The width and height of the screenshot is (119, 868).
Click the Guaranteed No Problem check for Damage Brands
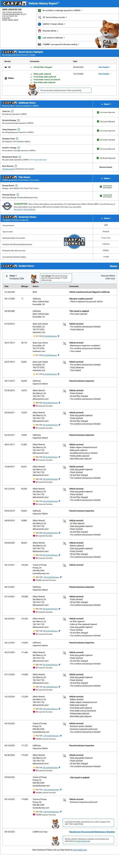click(101, 186)
